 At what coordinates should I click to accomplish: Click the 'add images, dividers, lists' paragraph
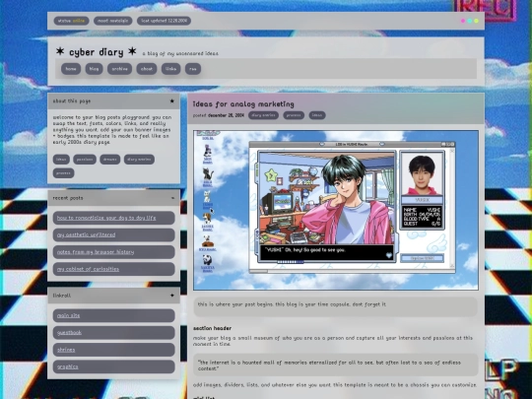pos(335,385)
